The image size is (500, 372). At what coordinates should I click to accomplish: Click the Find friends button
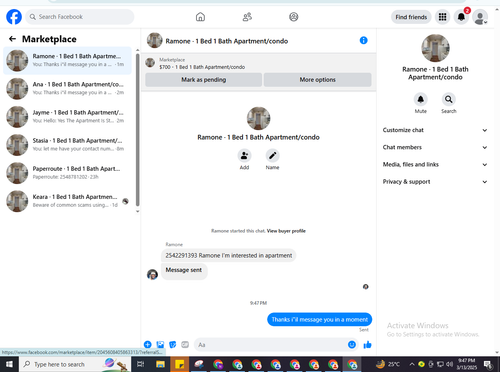[411, 17]
